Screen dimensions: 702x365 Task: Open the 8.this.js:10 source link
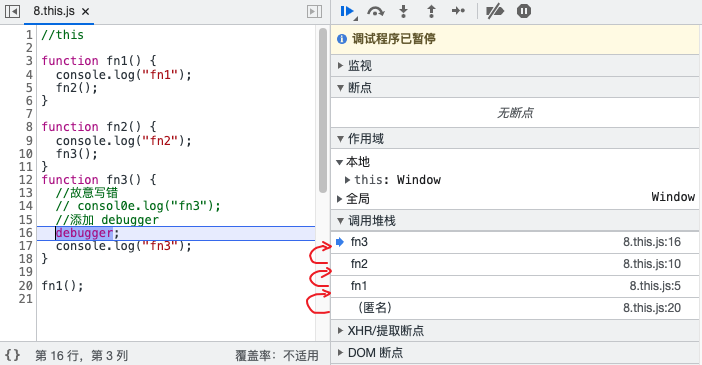point(652,264)
